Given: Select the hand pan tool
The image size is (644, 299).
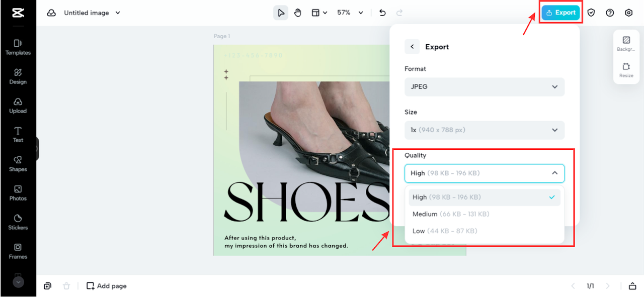Looking at the screenshot, I should [x=297, y=13].
